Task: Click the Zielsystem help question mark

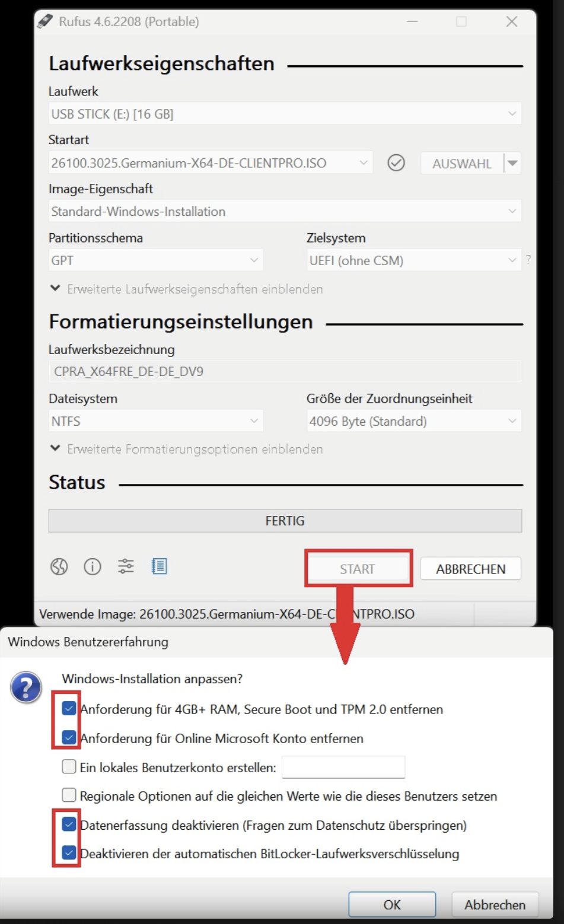Action: pyautogui.click(x=528, y=259)
